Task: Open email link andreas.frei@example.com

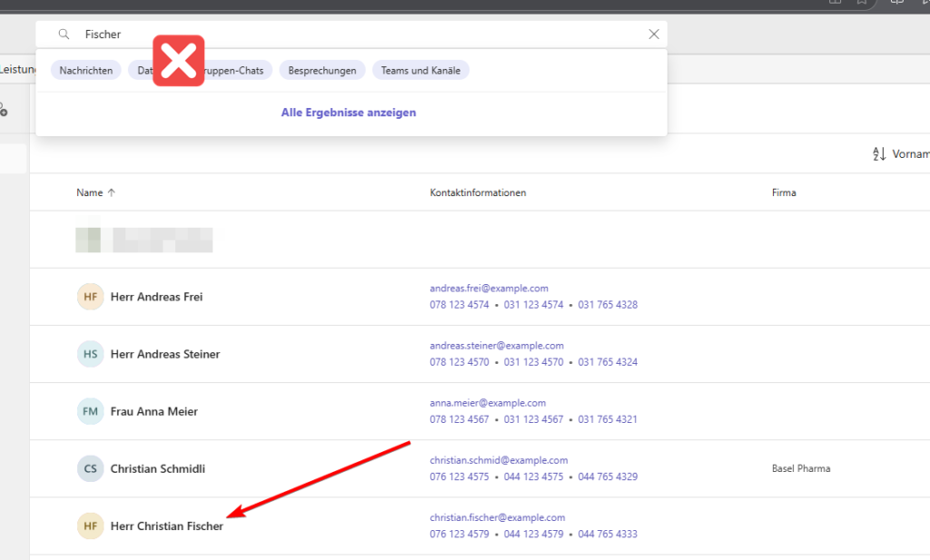Action: click(489, 288)
